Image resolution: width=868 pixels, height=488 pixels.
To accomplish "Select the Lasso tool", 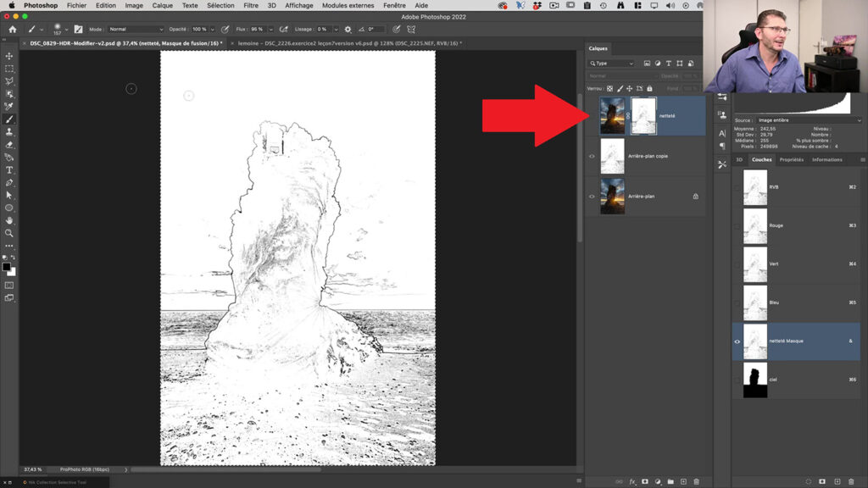I will click(10, 80).
